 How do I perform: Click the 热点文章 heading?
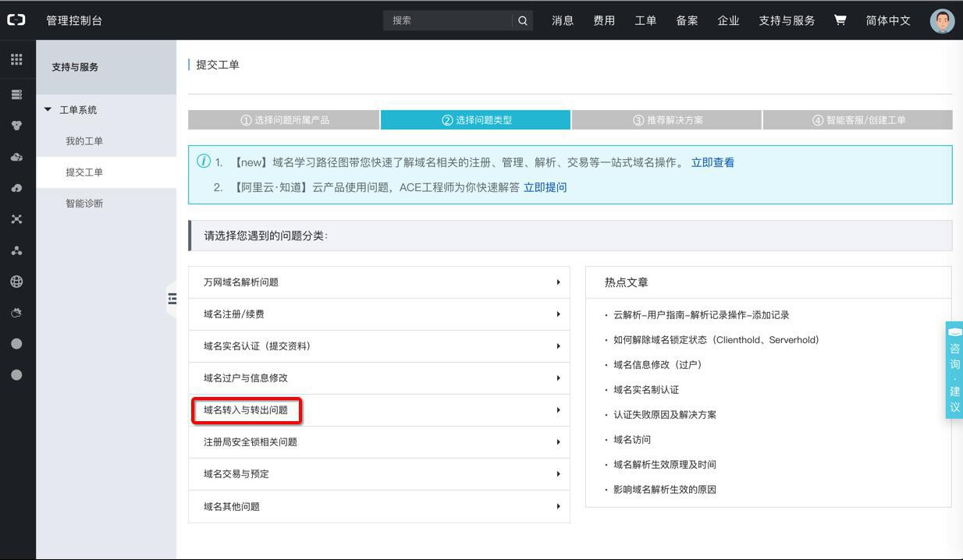click(x=626, y=282)
